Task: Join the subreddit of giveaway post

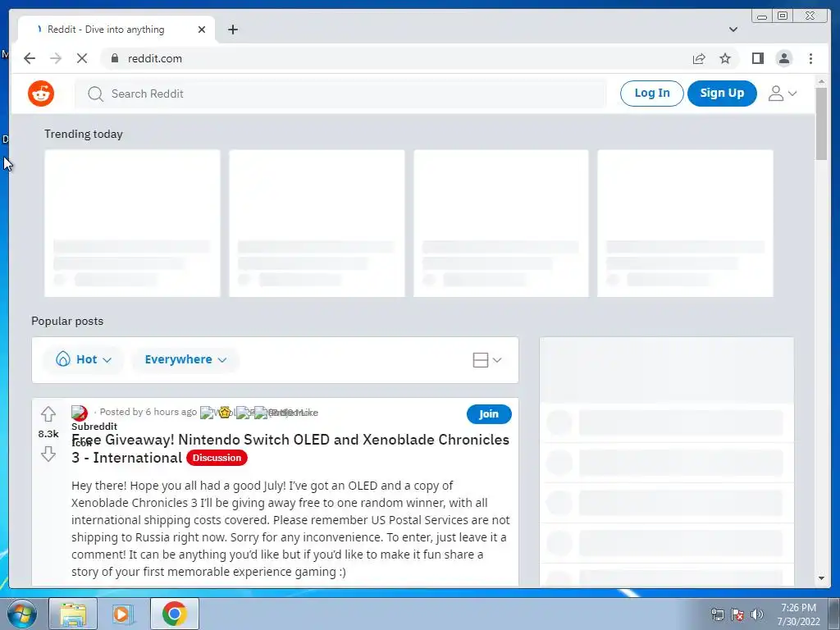Action: click(x=489, y=414)
